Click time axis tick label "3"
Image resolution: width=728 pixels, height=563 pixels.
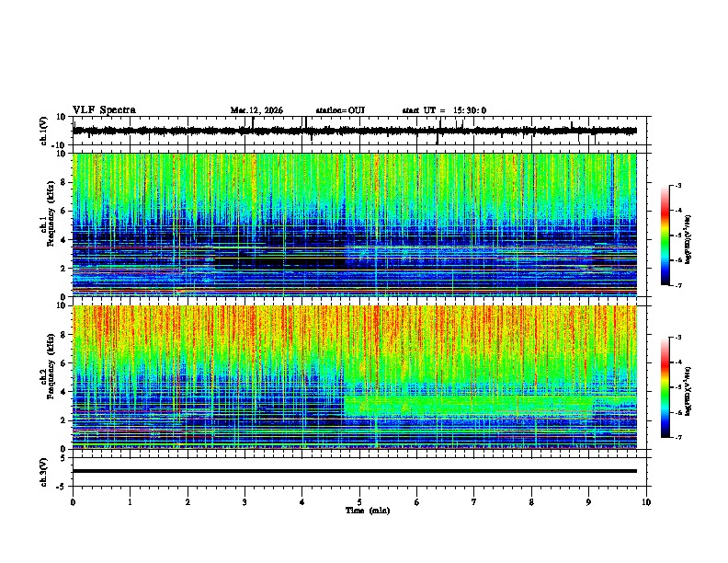pyautogui.click(x=245, y=502)
